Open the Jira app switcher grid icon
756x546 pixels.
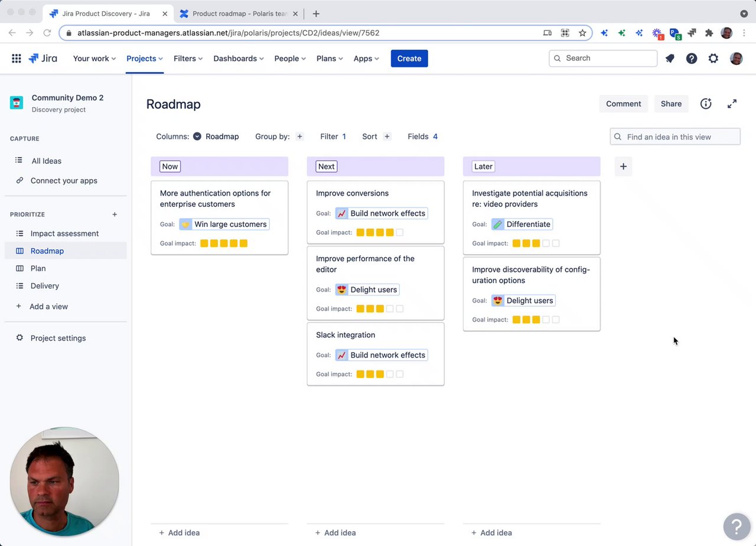tap(17, 58)
